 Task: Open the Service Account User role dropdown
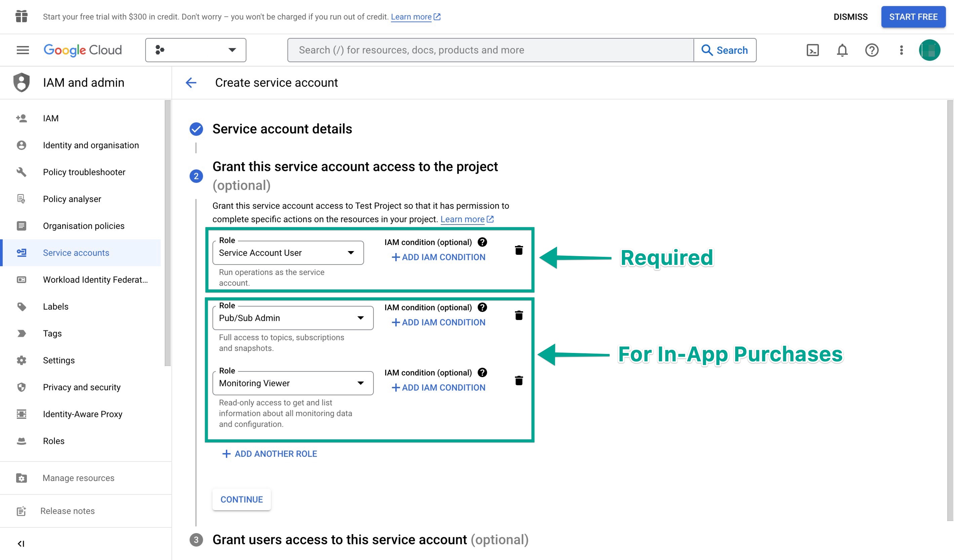pos(288,252)
